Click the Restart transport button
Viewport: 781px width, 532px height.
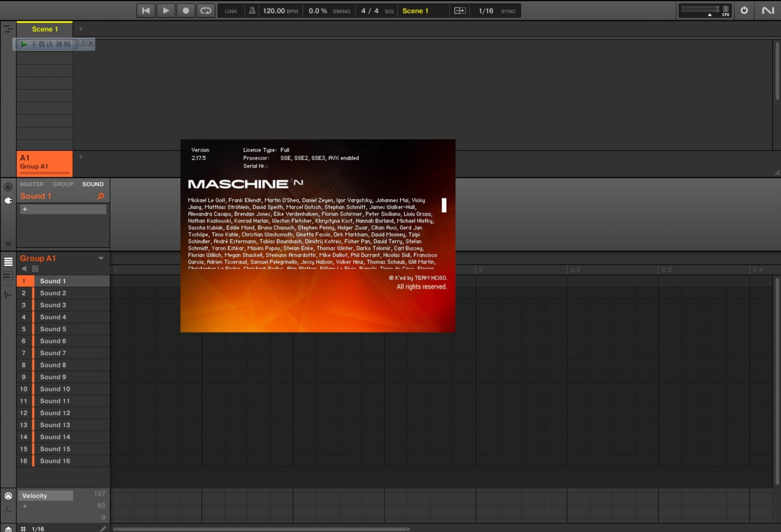point(146,10)
